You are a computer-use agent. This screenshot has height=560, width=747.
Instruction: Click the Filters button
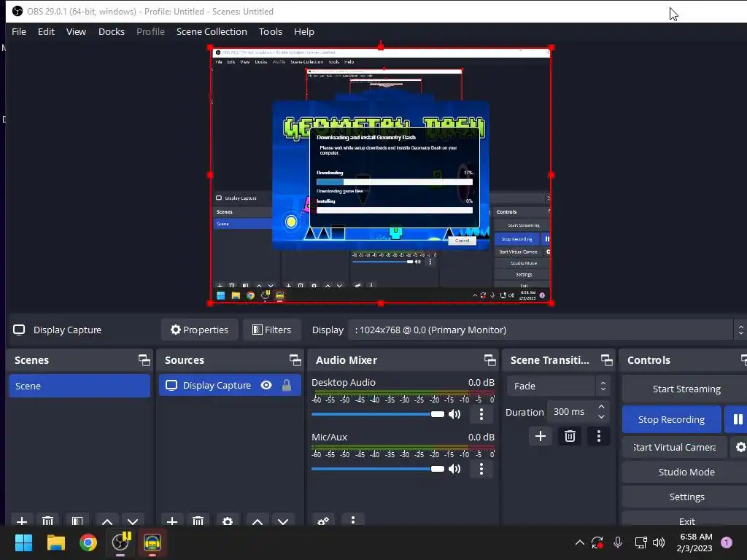[x=271, y=330]
